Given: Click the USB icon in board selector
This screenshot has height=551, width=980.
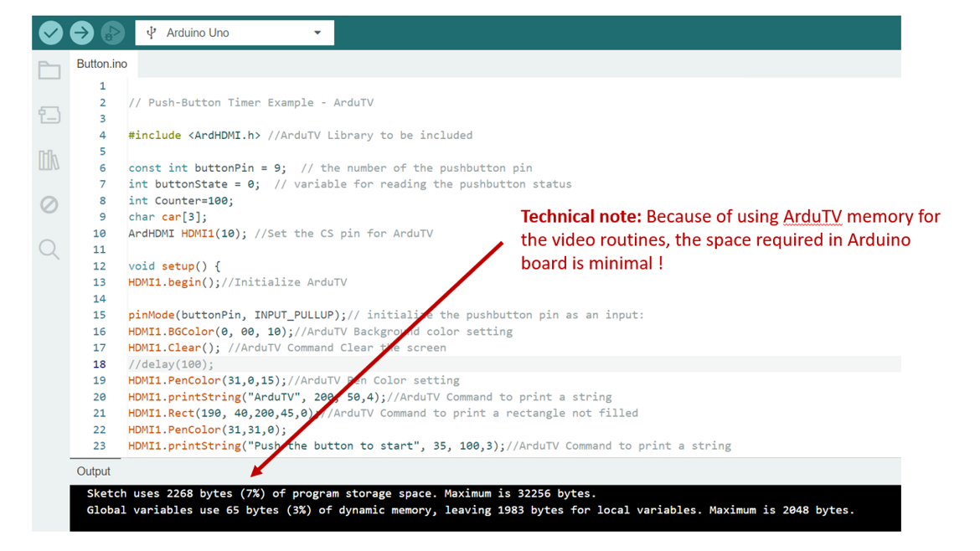Looking at the screenshot, I should pyautogui.click(x=152, y=33).
